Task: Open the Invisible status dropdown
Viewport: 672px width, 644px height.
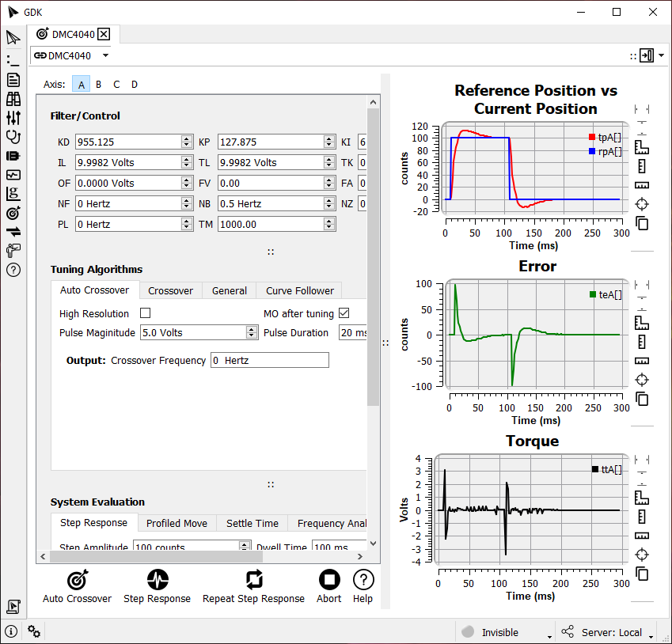Action: click(549, 634)
